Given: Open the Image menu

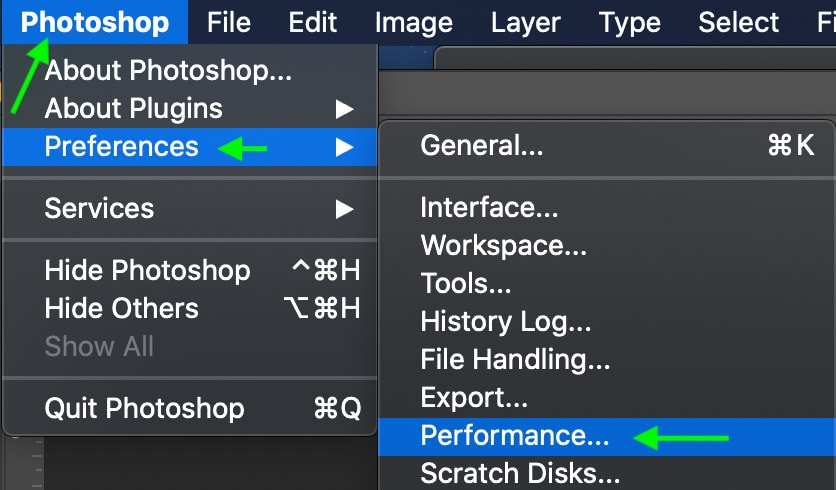Looking at the screenshot, I should (414, 22).
